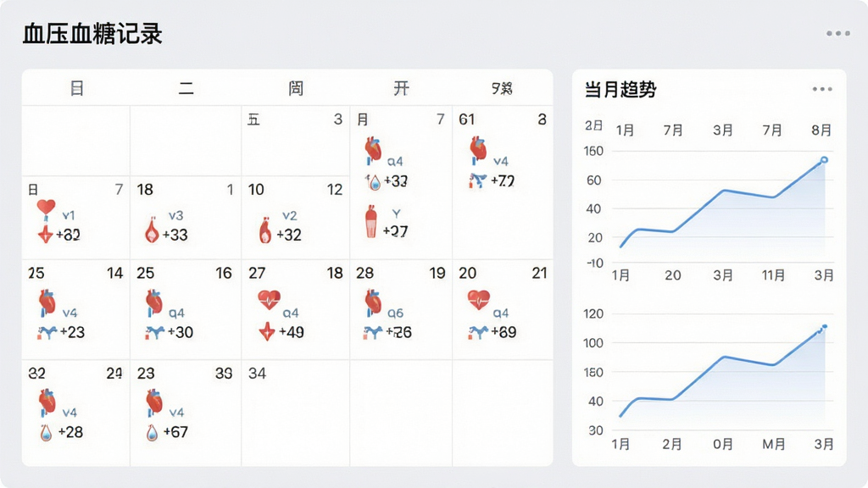Select the +72 reading entry
Image resolution: width=868 pixels, height=488 pixels.
(x=503, y=181)
